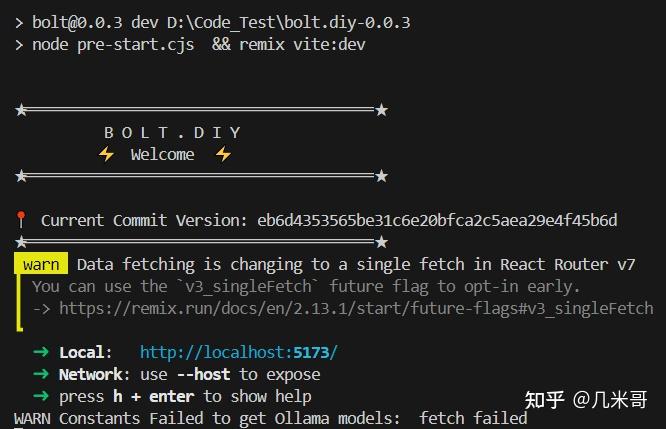
Task: Click the Welcome text in banner
Action: tap(162, 154)
